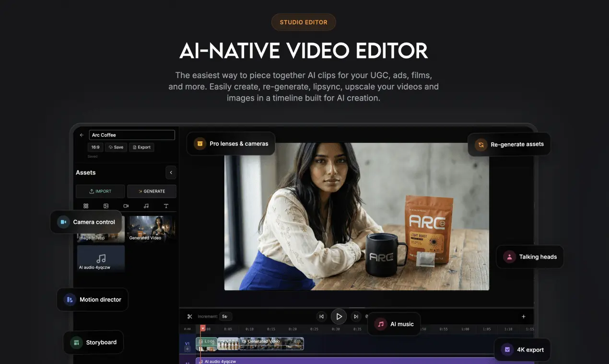Click the red playhead marker on timeline
609x364 pixels.
[203, 329]
